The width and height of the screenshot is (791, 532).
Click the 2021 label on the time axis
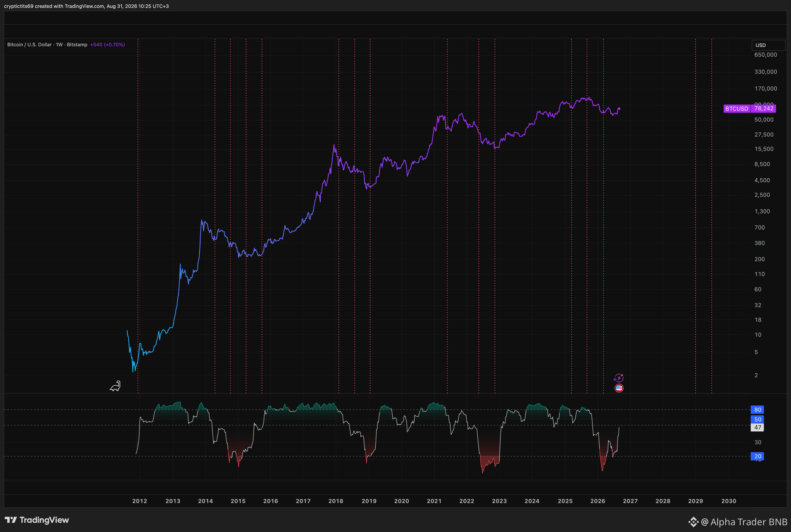point(434,501)
